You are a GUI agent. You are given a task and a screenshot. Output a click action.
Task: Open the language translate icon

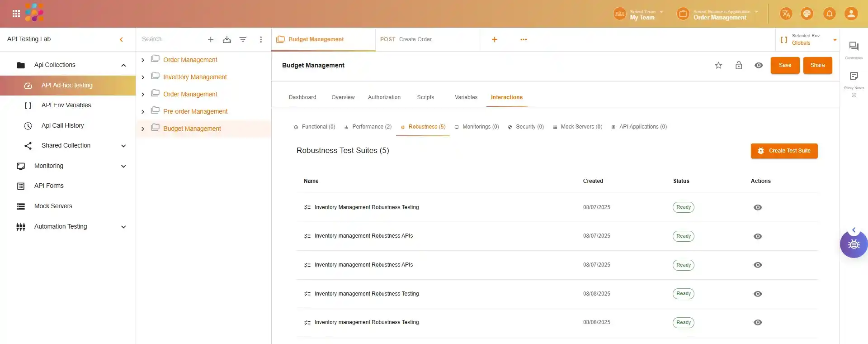[786, 14]
